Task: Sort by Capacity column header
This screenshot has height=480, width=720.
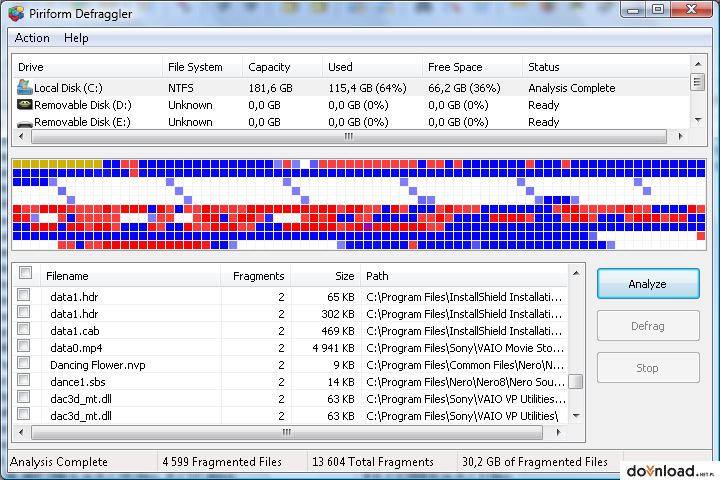Action: click(x=282, y=67)
